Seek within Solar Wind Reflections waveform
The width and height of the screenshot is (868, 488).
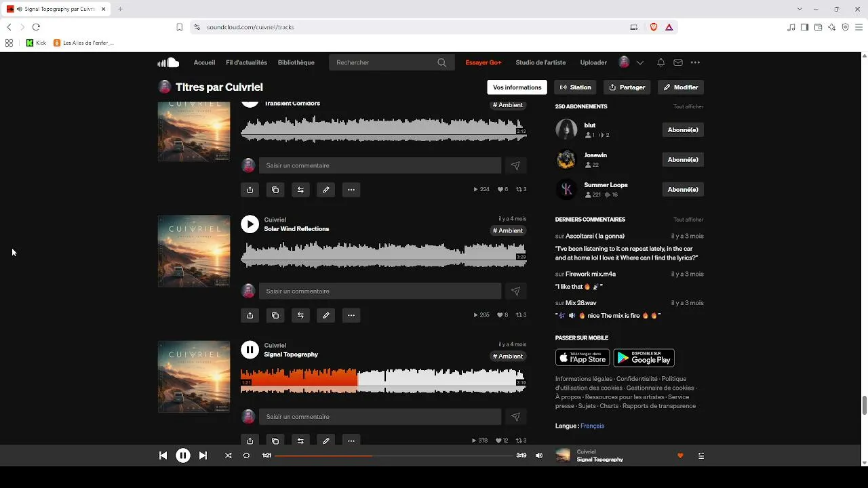click(383, 256)
